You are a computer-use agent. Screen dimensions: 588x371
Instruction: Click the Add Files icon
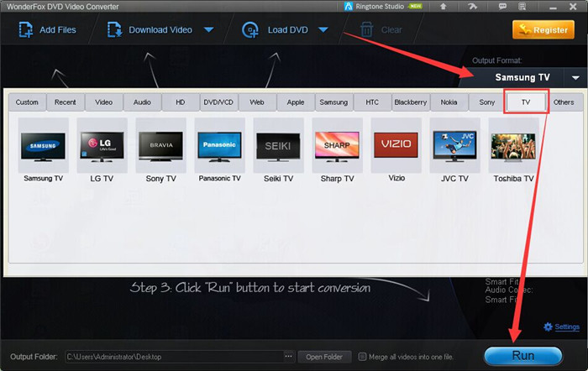coord(25,29)
